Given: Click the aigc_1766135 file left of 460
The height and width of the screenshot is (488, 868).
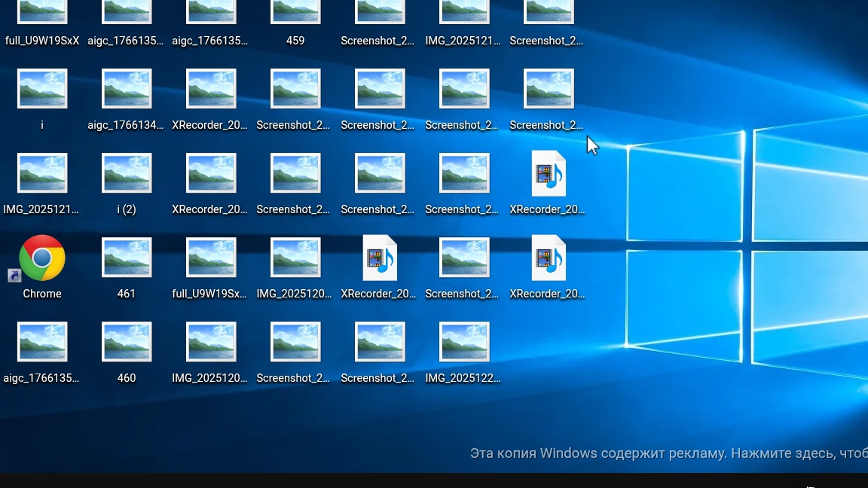Looking at the screenshot, I should tap(42, 343).
